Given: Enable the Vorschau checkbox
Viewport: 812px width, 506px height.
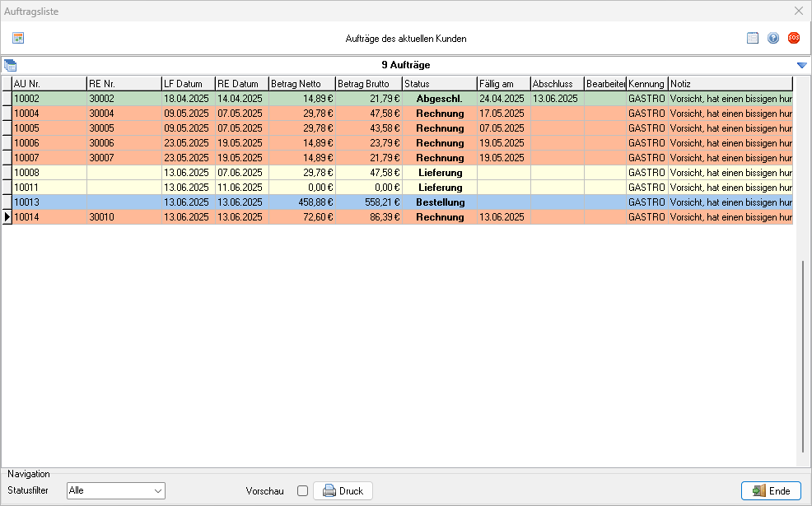Looking at the screenshot, I should pos(302,491).
